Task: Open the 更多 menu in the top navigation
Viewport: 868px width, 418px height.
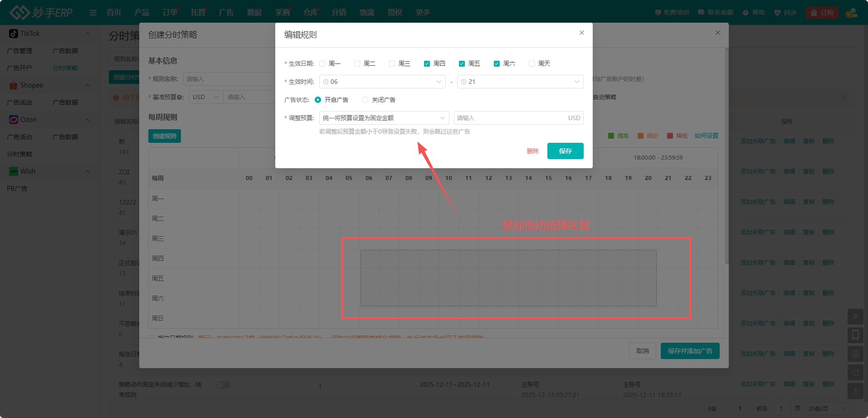Action: click(x=423, y=13)
